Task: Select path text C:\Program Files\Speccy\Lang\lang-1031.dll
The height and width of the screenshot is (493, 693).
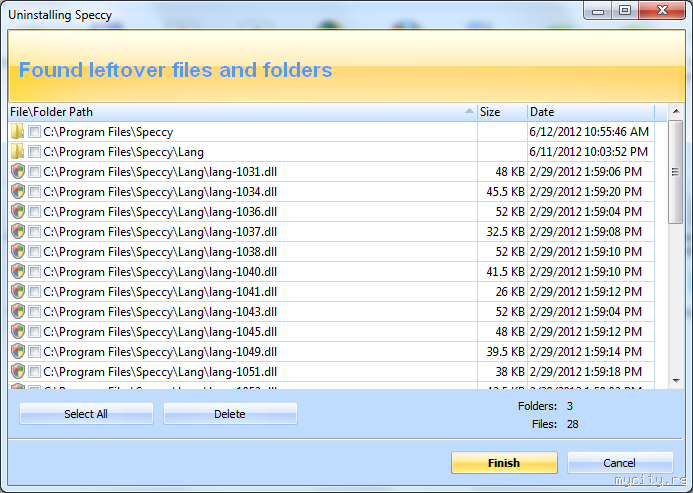Action: pos(160,172)
